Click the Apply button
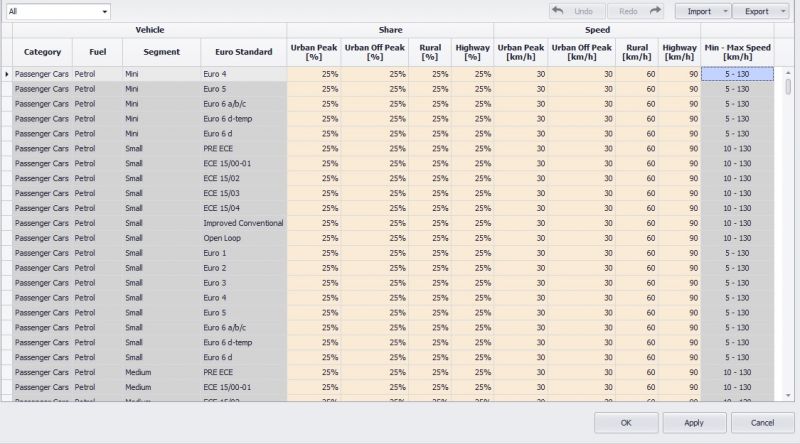Image resolution: width=800 pixels, height=444 pixels. coord(694,423)
